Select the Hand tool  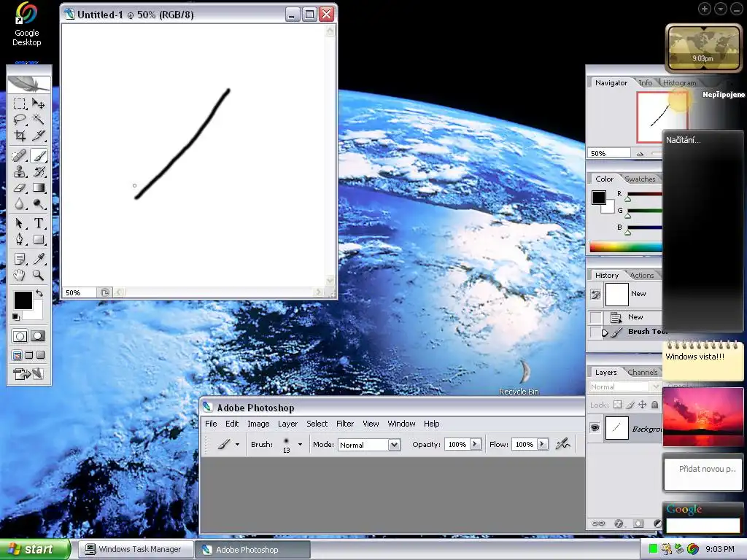[20, 275]
